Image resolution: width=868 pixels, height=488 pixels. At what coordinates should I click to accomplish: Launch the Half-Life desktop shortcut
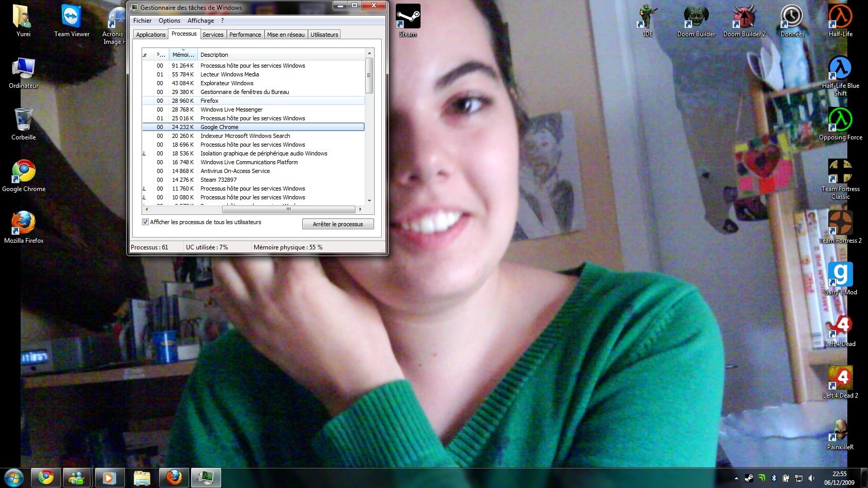coord(841,21)
